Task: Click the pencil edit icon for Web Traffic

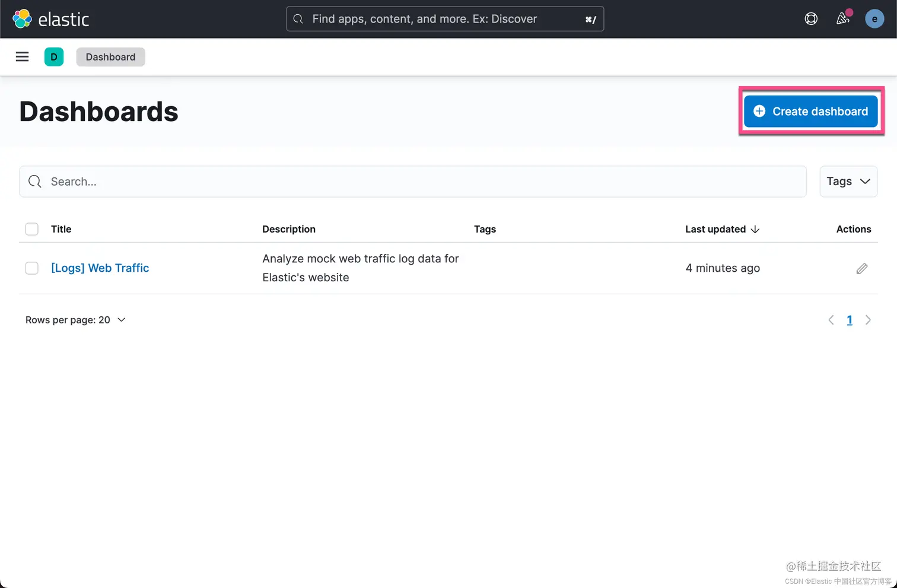Action: (862, 269)
